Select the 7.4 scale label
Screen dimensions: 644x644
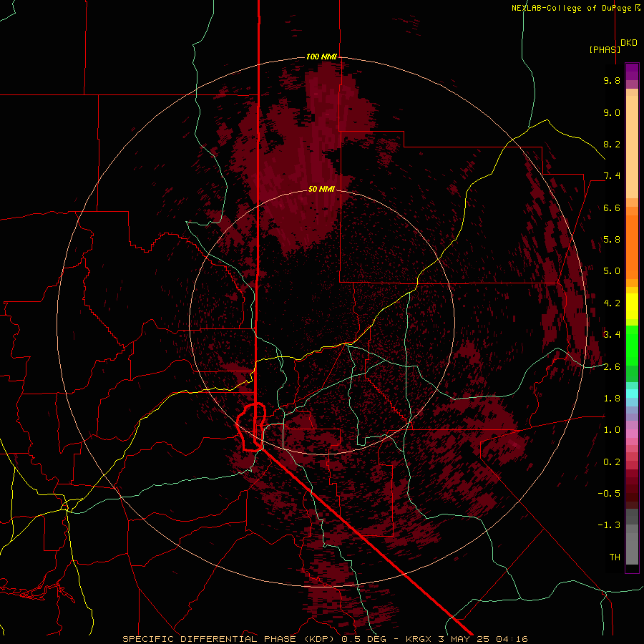[612, 176]
